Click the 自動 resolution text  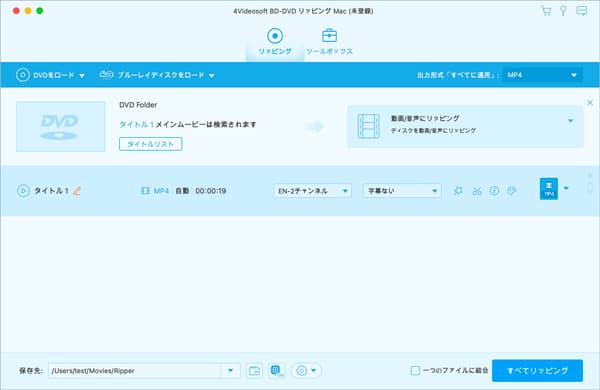[182, 191]
